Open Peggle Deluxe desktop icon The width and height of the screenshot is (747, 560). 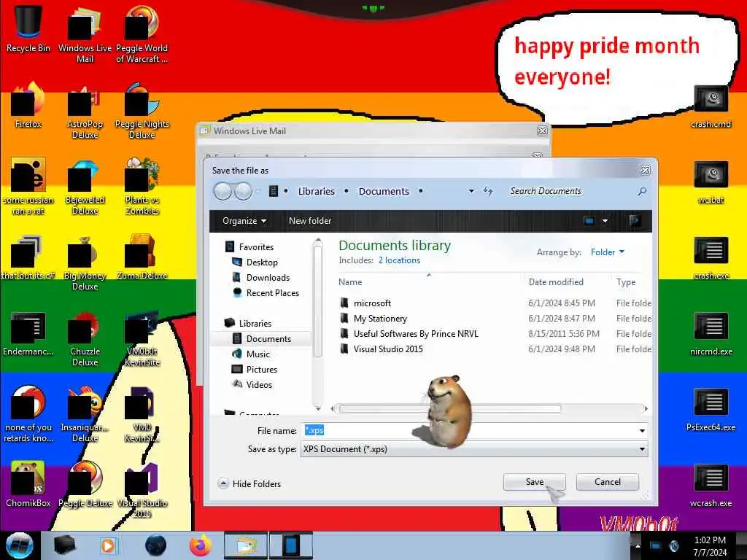(85, 484)
